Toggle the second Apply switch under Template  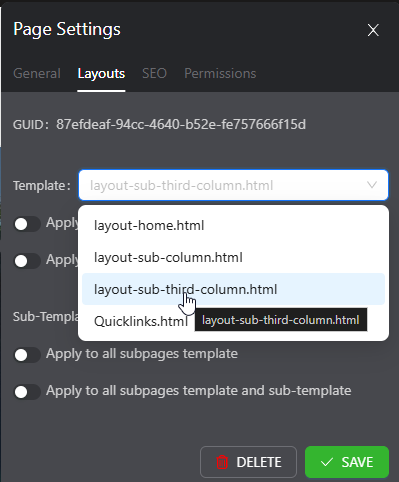[27, 261]
